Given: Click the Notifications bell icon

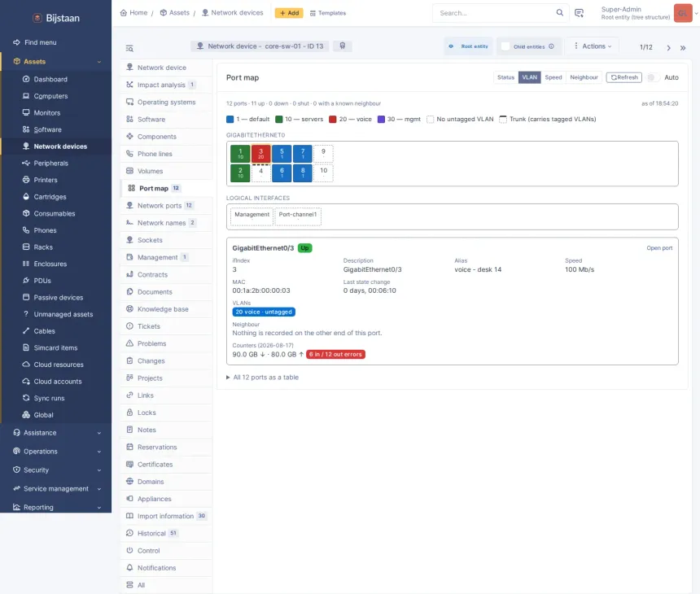Looking at the screenshot, I should click(129, 568).
